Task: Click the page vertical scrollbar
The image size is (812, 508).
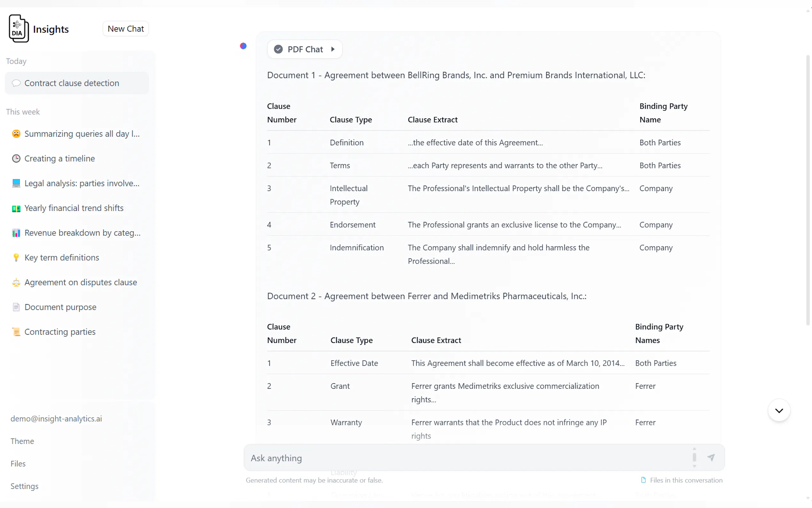Action: [808, 190]
